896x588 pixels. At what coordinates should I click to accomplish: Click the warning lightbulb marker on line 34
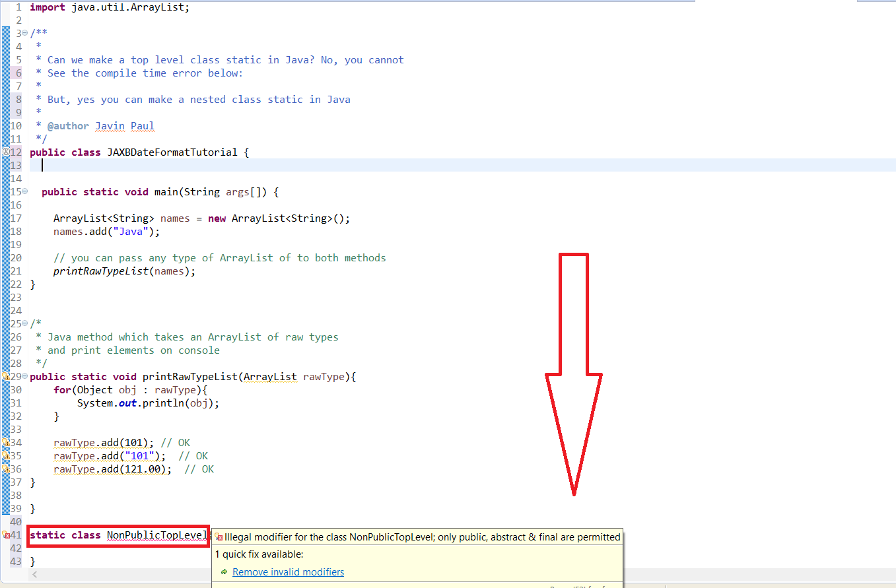coord(5,442)
